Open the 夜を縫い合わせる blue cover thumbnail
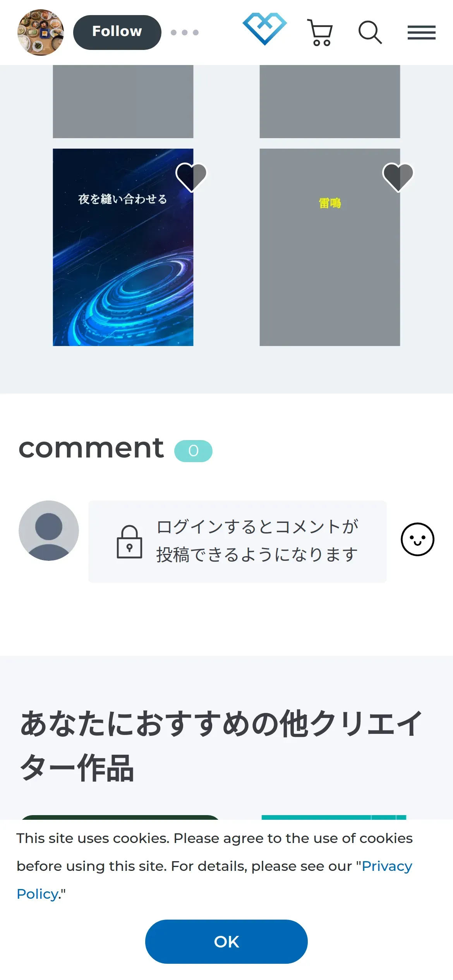This screenshot has height=980, width=453. click(x=123, y=247)
